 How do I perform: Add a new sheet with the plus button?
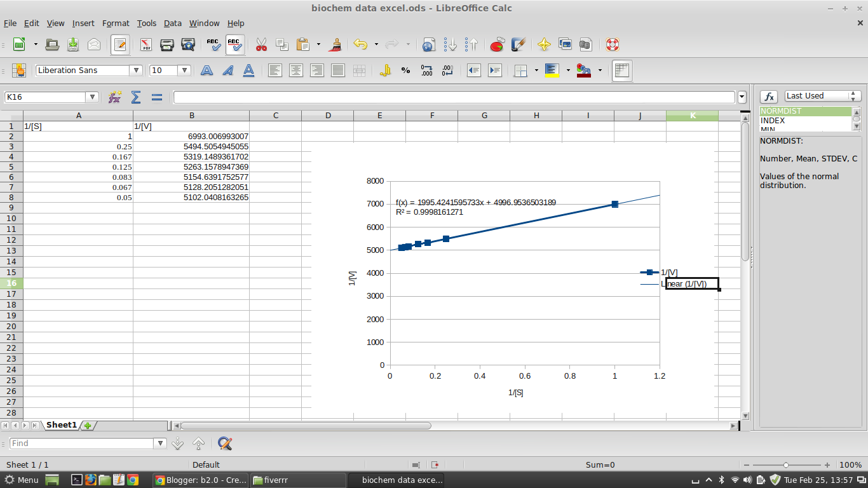point(87,424)
